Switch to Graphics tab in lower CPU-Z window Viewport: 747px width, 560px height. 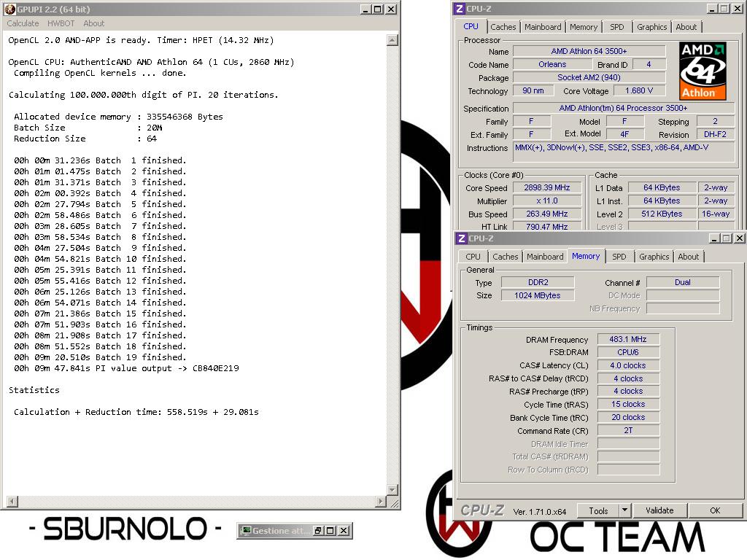pos(654,257)
